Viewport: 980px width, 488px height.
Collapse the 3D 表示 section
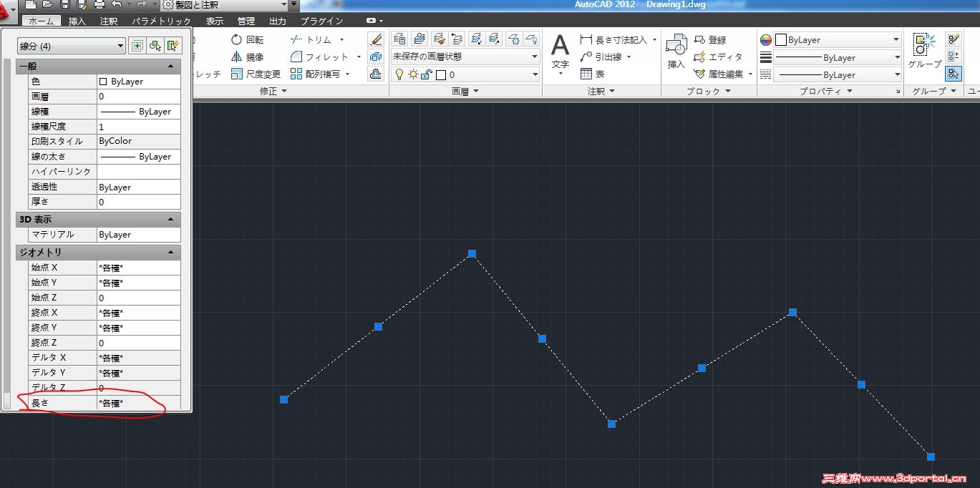pyautogui.click(x=170, y=219)
